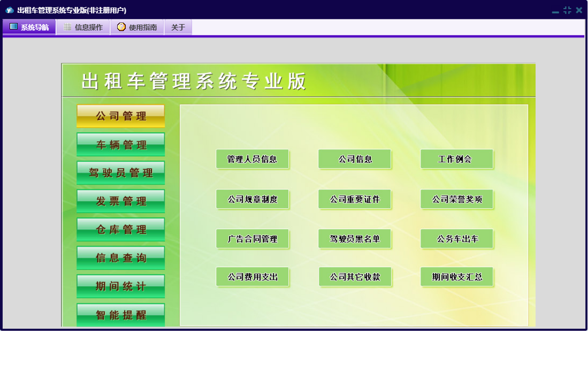This screenshot has width=588, height=387.
Task: Open the 系统导航 tab
Action: [29, 27]
